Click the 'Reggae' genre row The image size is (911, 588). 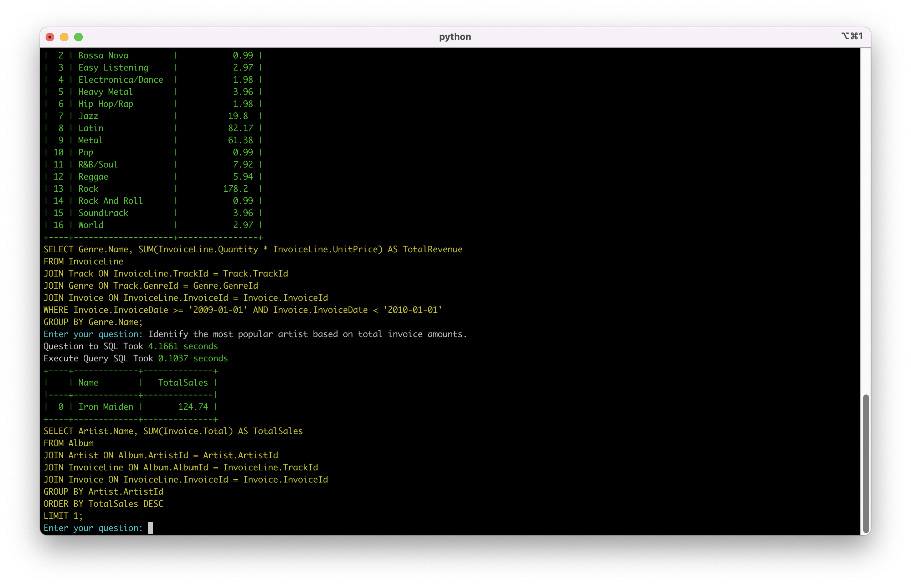[153, 176]
